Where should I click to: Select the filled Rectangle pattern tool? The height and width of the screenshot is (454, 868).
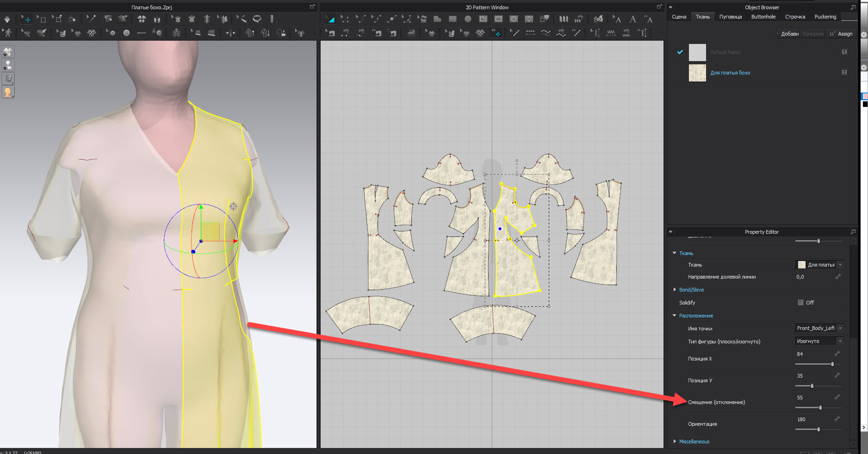[453, 19]
